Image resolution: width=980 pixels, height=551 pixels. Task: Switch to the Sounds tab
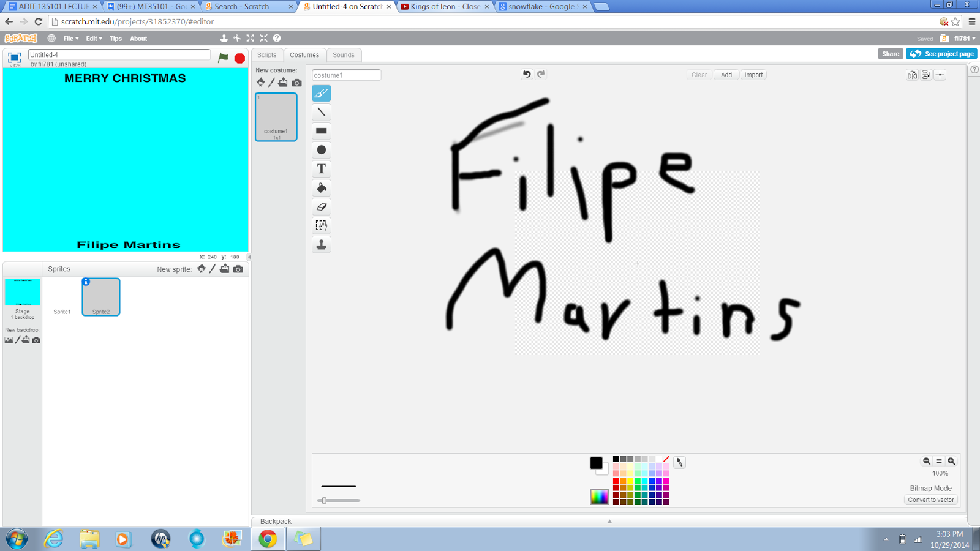coord(344,54)
